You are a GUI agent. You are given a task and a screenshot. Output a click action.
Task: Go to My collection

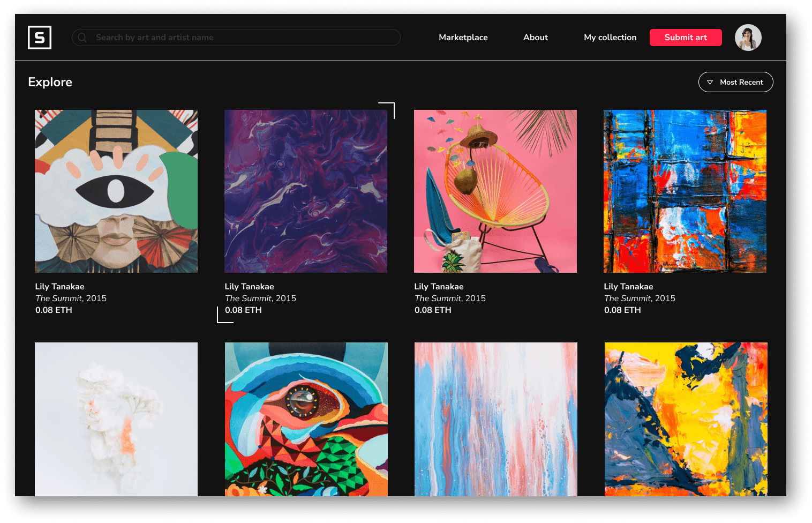pos(610,38)
